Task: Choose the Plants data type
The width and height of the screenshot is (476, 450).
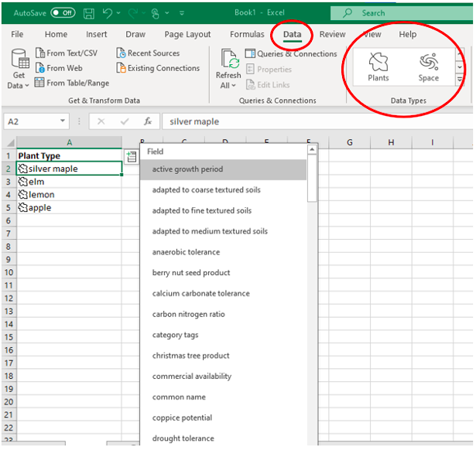Action: point(378,66)
